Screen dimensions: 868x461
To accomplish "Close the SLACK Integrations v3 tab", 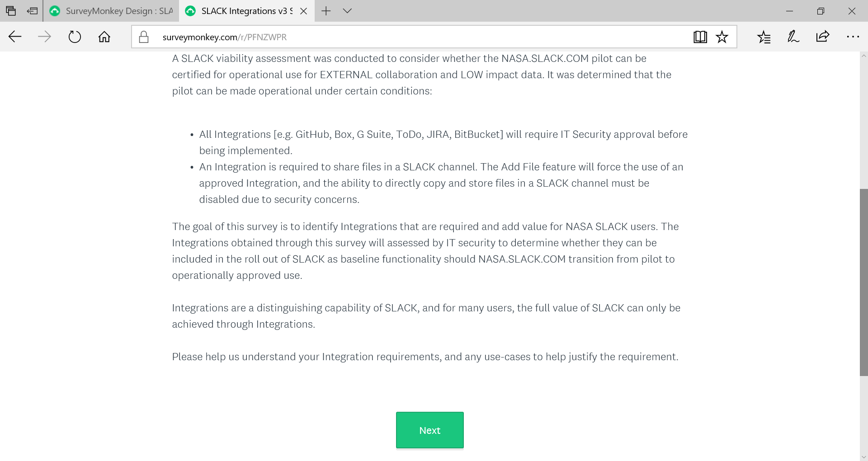I will pyautogui.click(x=304, y=11).
